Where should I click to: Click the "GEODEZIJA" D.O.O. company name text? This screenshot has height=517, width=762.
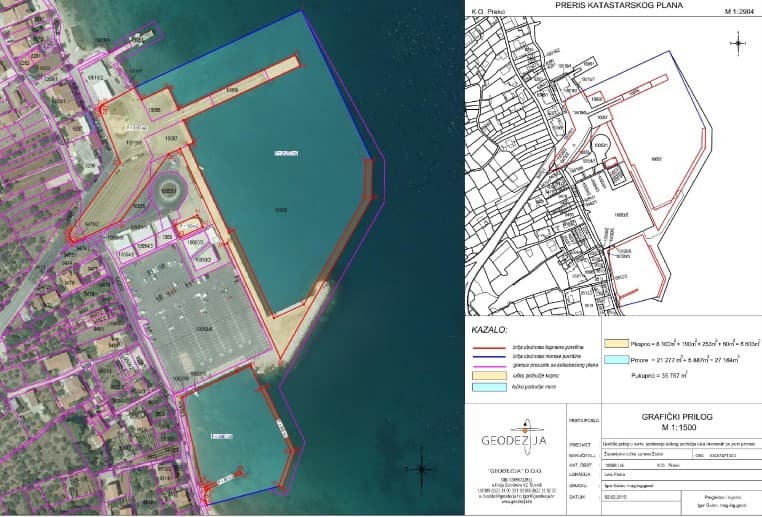515,471
